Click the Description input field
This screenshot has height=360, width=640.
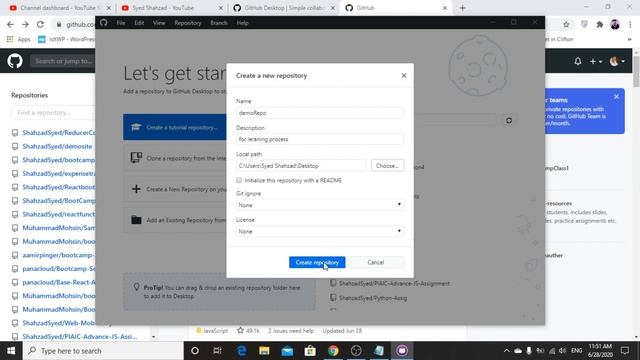click(320, 139)
